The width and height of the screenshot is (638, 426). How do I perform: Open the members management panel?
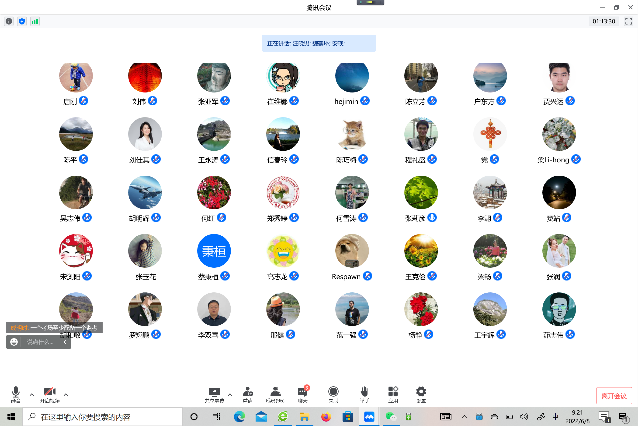tap(274, 393)
